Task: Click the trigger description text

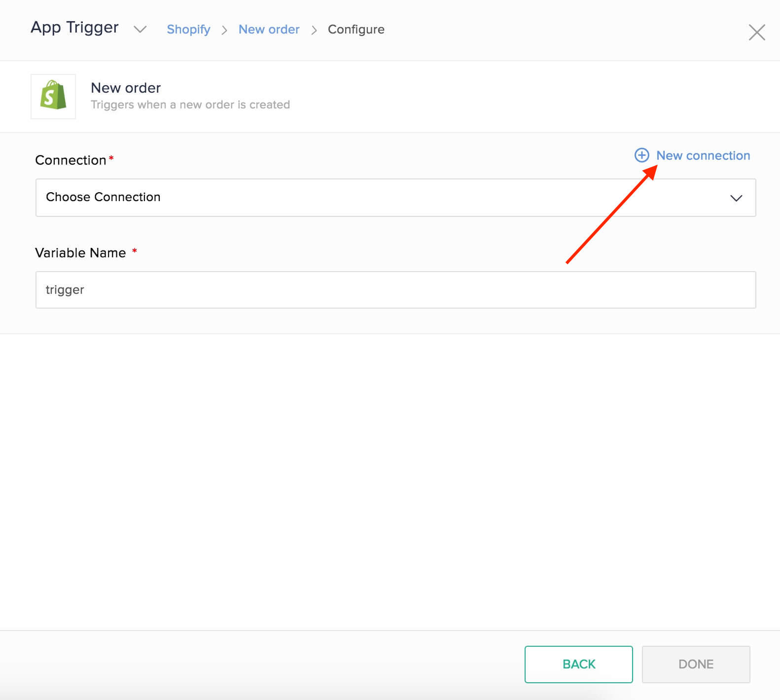Action: tap(190, 105)
